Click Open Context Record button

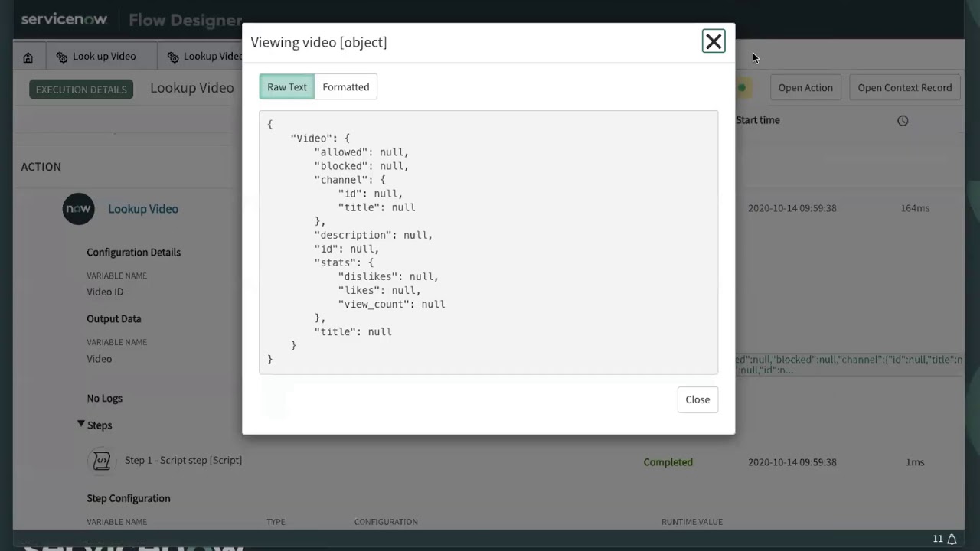[x=904, y=88]
